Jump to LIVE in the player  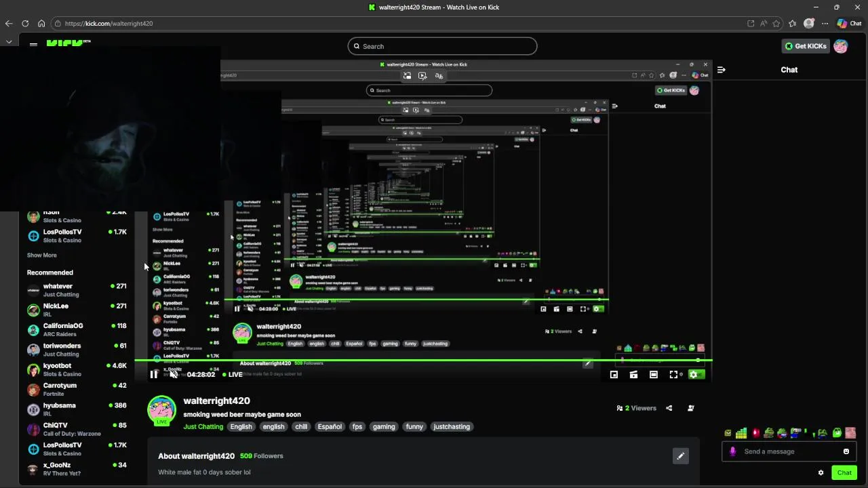pos(232,374)
